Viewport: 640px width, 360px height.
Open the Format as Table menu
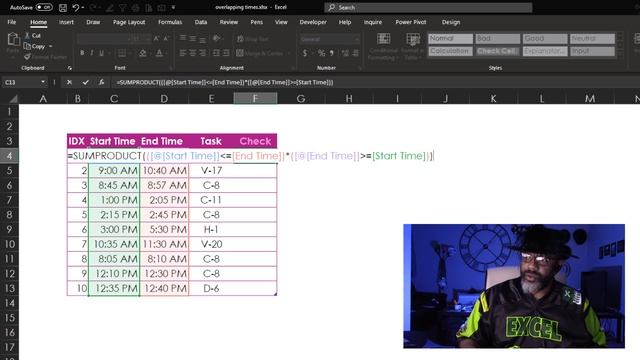point(413,47)
